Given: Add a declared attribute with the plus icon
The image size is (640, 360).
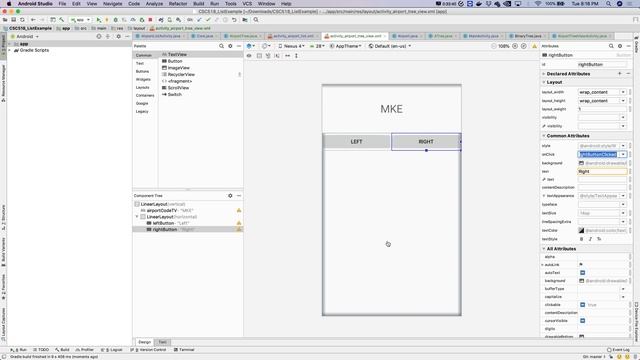Looking at the screenshot, I should 620,73.
